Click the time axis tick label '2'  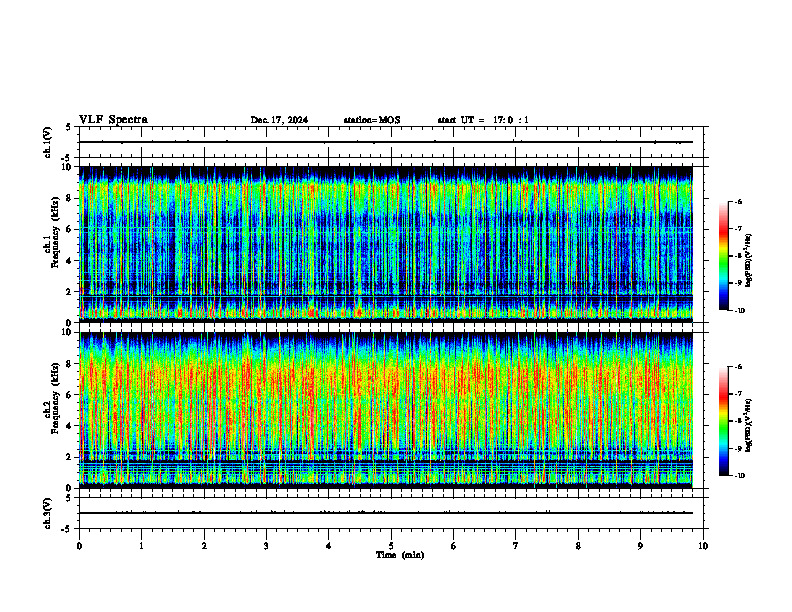click(204, 546)
